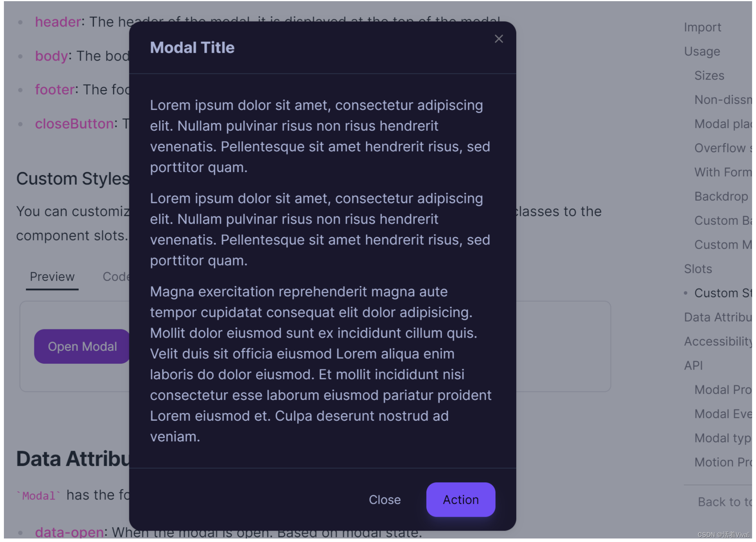Click the modal close X icon

499,39
